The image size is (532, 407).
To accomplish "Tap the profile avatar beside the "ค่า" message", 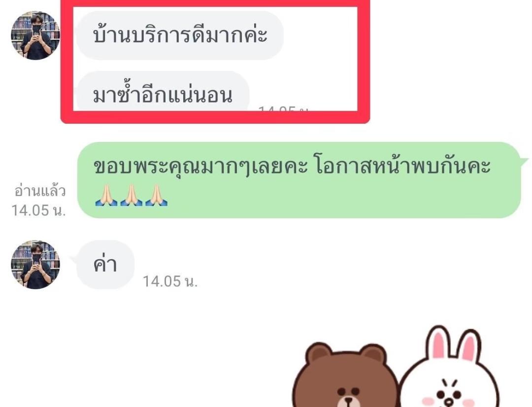I will [x=35, y=265].
